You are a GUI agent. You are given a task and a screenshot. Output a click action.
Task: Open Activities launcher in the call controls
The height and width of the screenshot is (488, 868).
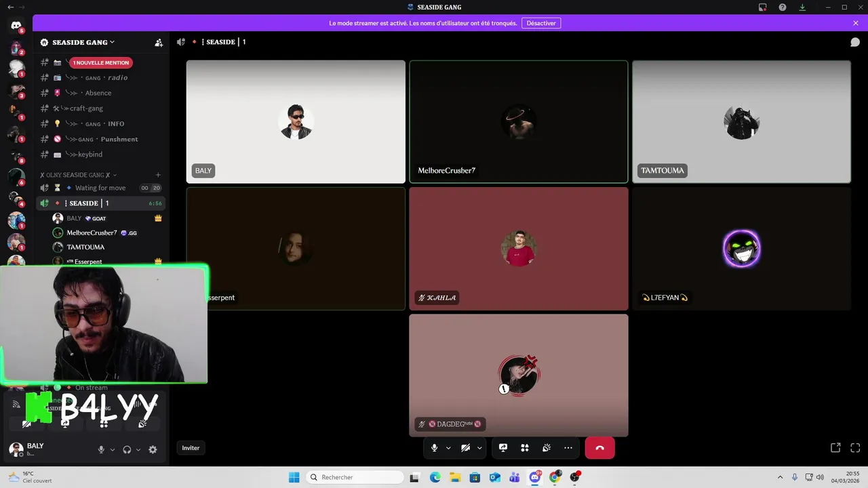(525, 448)
